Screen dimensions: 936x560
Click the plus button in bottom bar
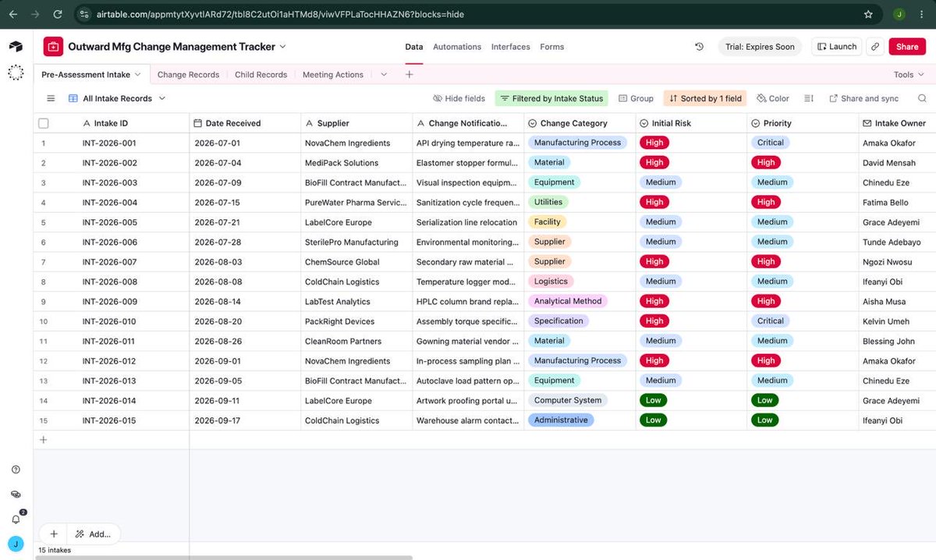(54, 534)
